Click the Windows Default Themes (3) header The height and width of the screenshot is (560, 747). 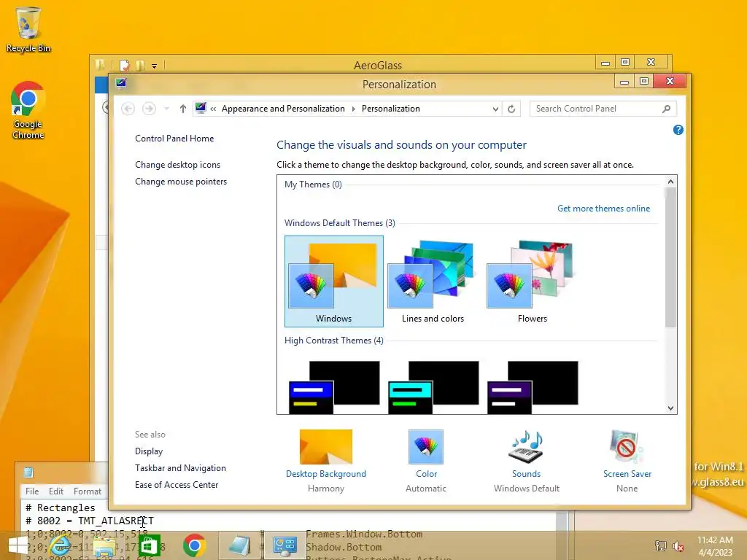[340, 223]
